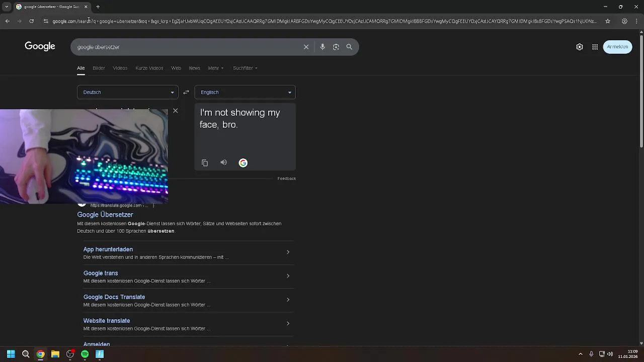Go back to the previous page
Viewport: 644px width, 362px height.
click(x=7, y=21)
